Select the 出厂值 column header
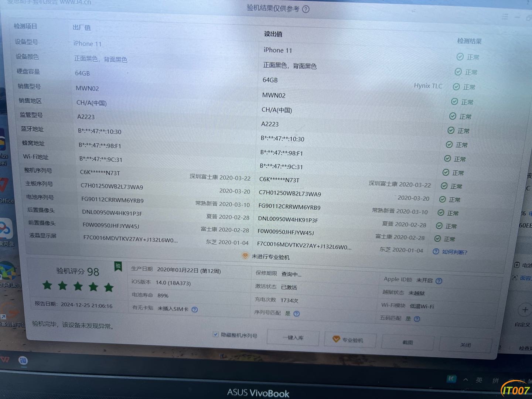The width and height of the screenshot is (532, 399). [82, 27]
